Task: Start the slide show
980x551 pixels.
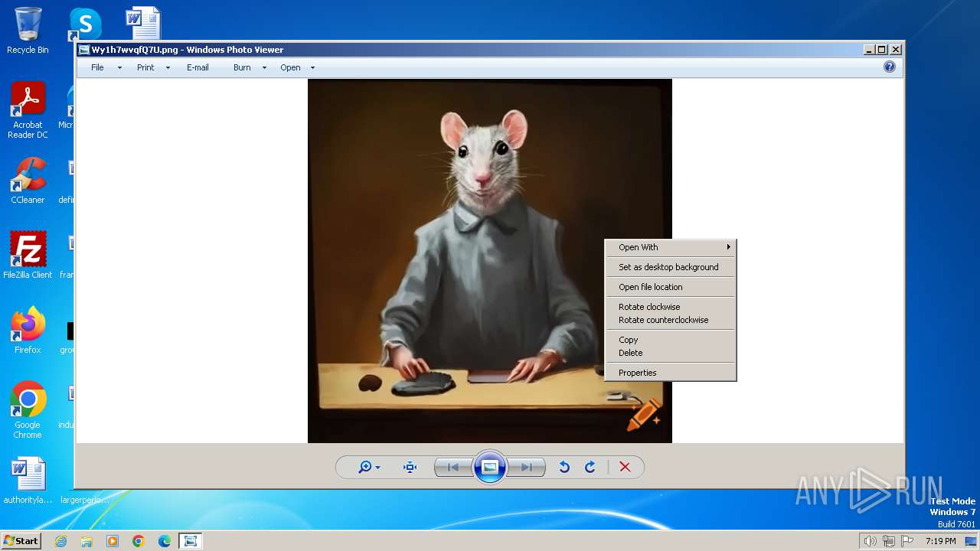Action: click(490, 467)
